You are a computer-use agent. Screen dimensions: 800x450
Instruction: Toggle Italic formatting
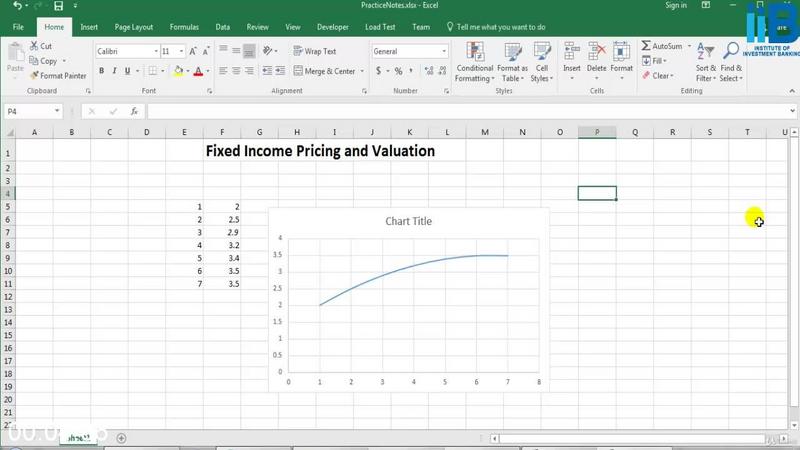(114, 71)
